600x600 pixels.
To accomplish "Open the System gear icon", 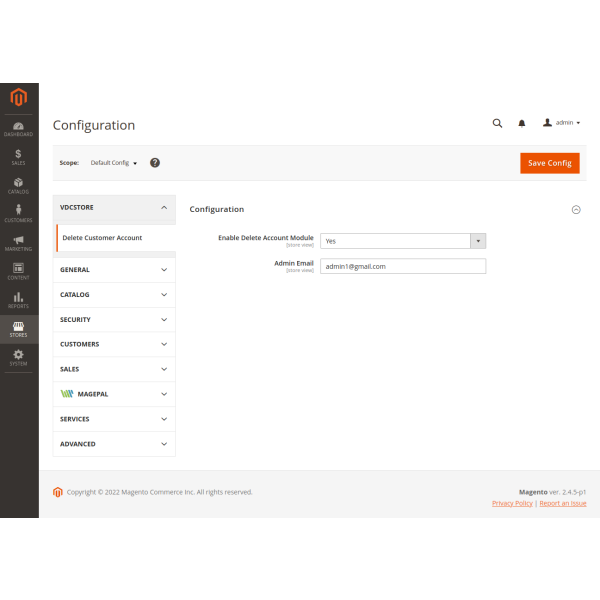I will (x=19, y=357).
